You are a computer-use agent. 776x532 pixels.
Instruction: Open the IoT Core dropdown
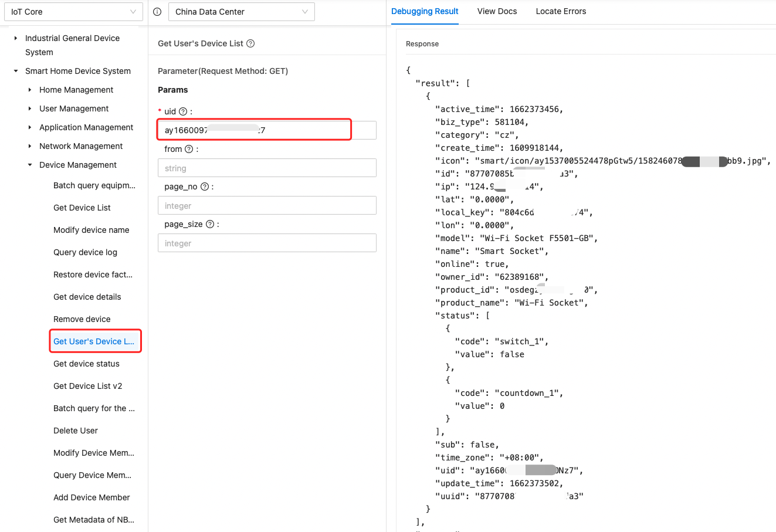[73, 12]
